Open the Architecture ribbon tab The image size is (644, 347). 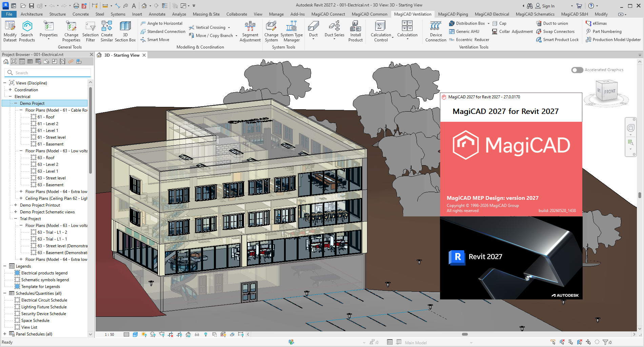[32, 14]
